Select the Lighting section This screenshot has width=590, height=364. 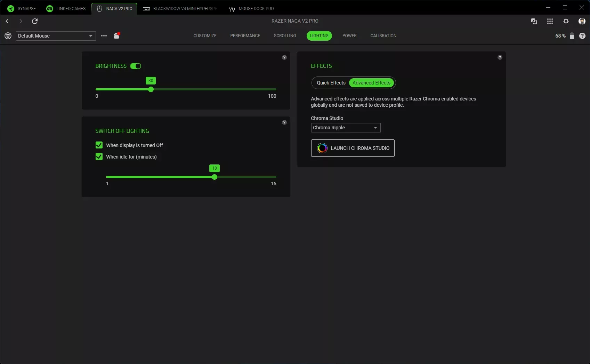pos(319,36)
